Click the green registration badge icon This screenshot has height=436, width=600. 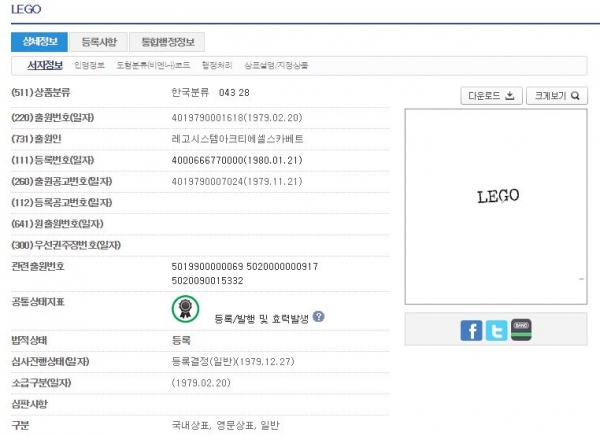[185, 309]
